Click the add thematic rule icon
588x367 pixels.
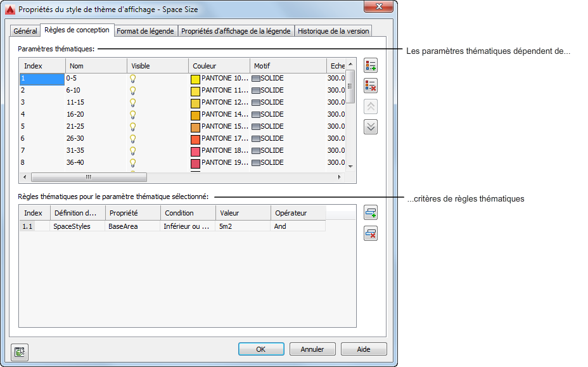pos(371,213)
